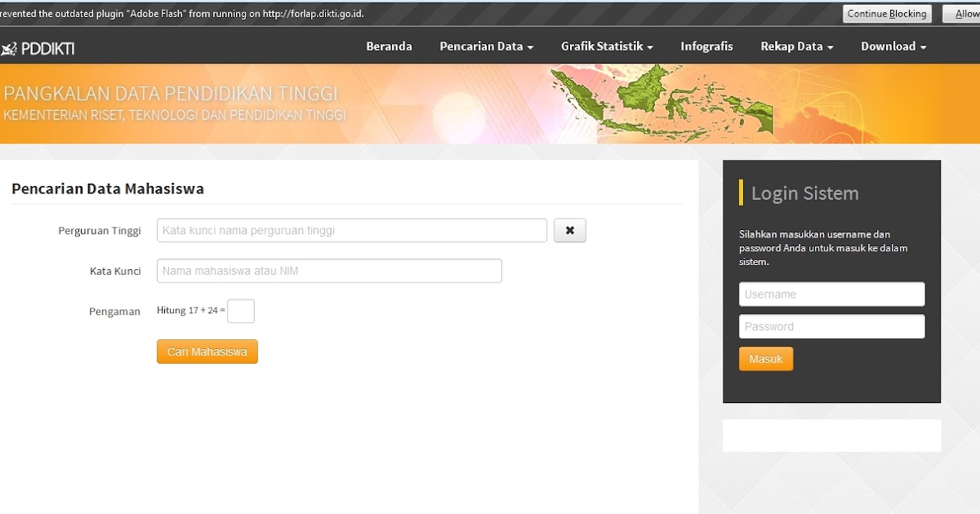Select Beranda from the navigation bar
The image size is (980, 514).
pos(390,47)
